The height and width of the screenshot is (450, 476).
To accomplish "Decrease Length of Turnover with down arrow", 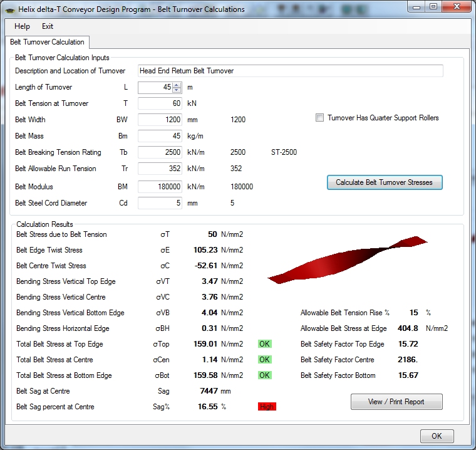I will (x=177, y=90).
